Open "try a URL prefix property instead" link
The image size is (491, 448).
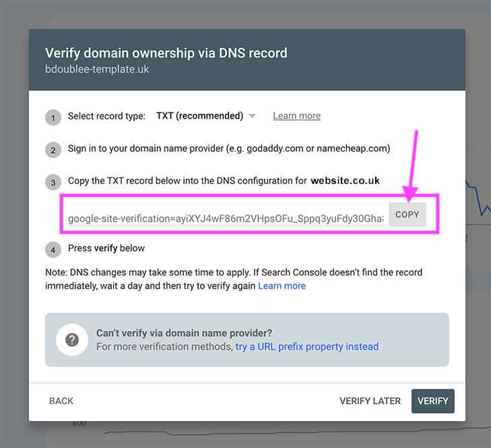(x=306, y=346)
